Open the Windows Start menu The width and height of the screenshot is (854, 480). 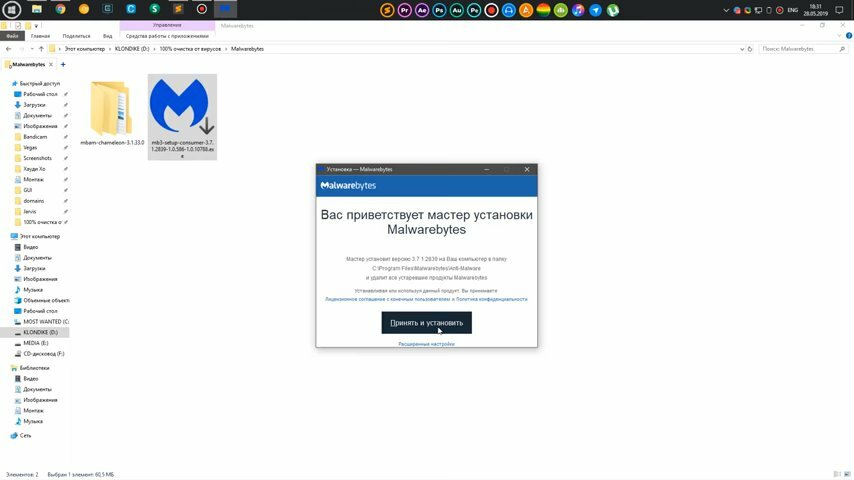[x=11, y=9]
